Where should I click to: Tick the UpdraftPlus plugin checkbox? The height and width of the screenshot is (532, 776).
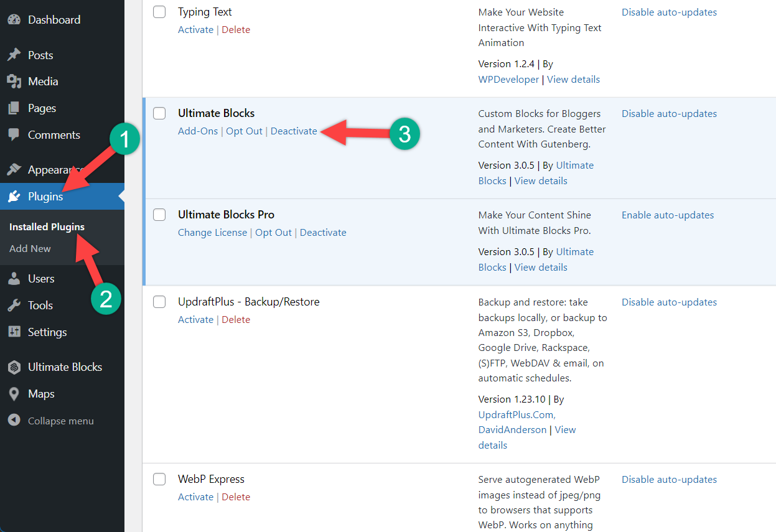click(x=159, y=302)
